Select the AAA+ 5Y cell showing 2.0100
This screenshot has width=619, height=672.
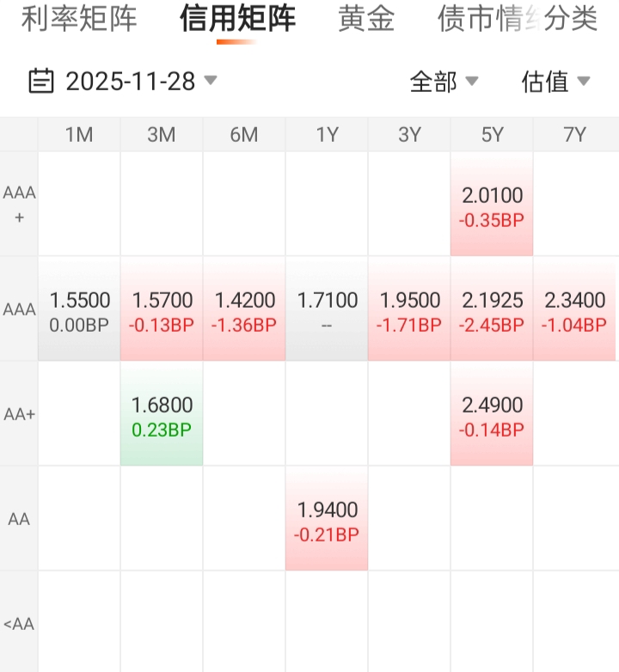pos(492,206)
